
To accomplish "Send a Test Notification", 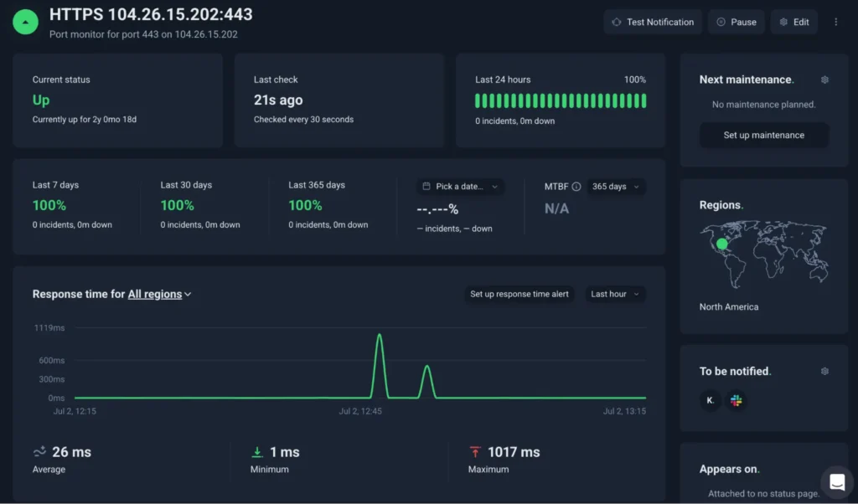I will 653,22.
